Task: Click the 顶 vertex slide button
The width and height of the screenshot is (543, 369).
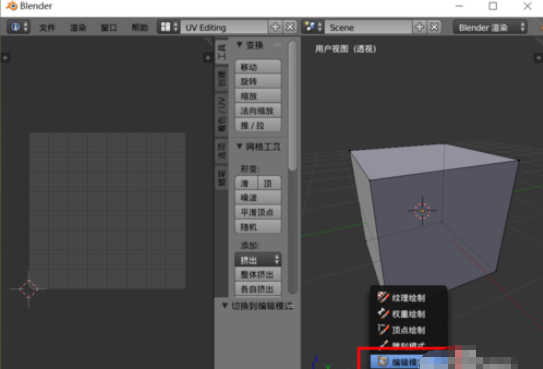Action: (269, 183)
